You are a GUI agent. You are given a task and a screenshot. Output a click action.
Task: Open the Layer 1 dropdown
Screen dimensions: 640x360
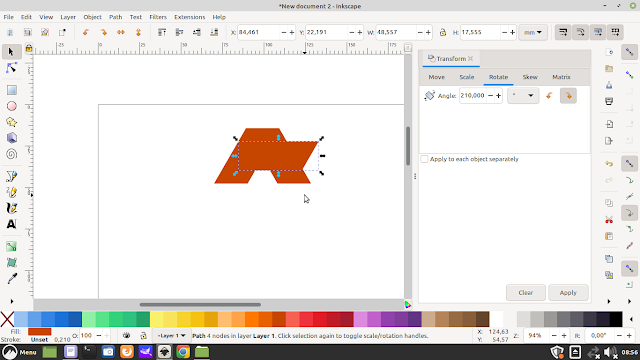coord(171,336)
